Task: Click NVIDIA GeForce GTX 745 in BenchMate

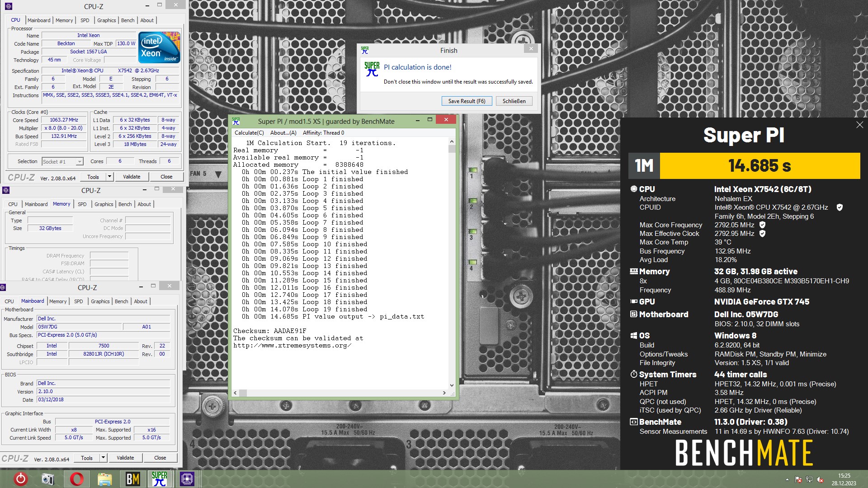Action: [762, 302]
